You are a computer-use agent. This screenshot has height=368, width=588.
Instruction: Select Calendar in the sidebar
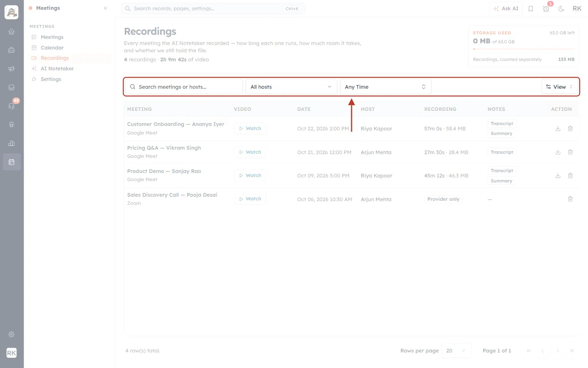point(52,48)
